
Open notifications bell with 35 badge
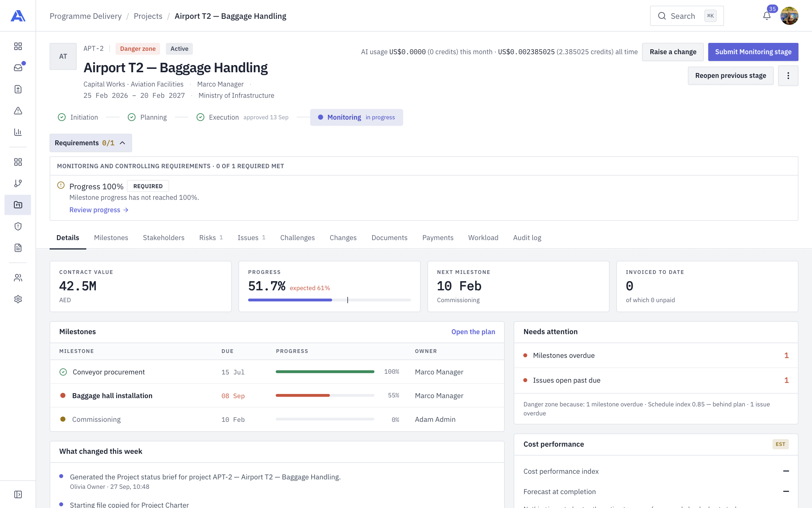coord(767,16)
